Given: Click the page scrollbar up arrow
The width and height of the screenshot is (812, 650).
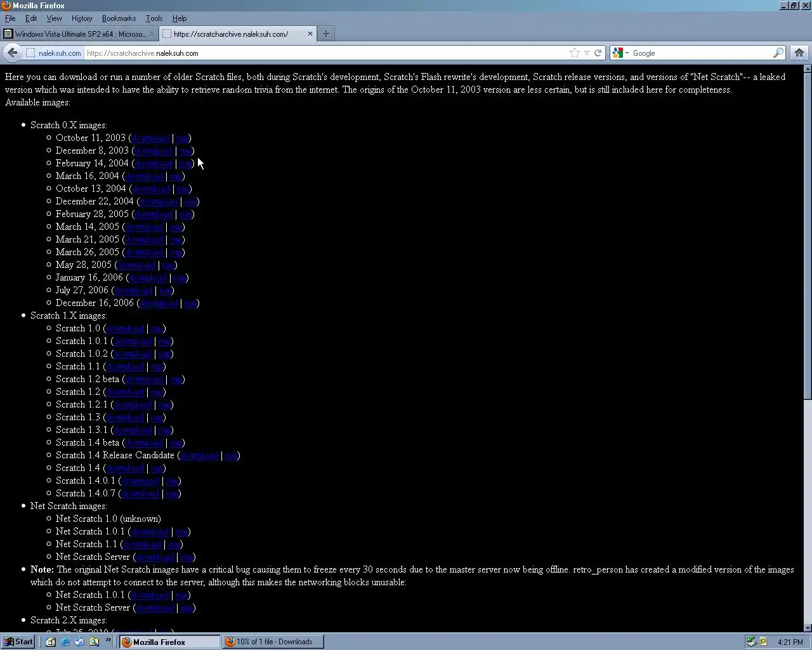Looking at the screenshot, I should tap(807, 69).
